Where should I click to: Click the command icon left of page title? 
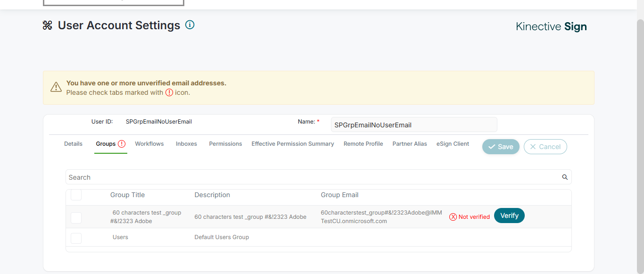[47, 25]
